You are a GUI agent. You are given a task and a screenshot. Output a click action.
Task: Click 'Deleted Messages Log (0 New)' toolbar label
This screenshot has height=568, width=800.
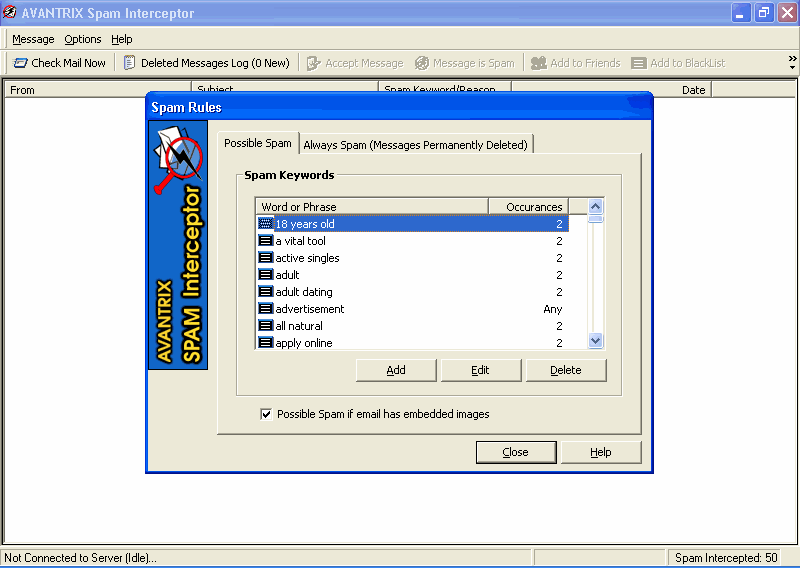tap(215, 63)
